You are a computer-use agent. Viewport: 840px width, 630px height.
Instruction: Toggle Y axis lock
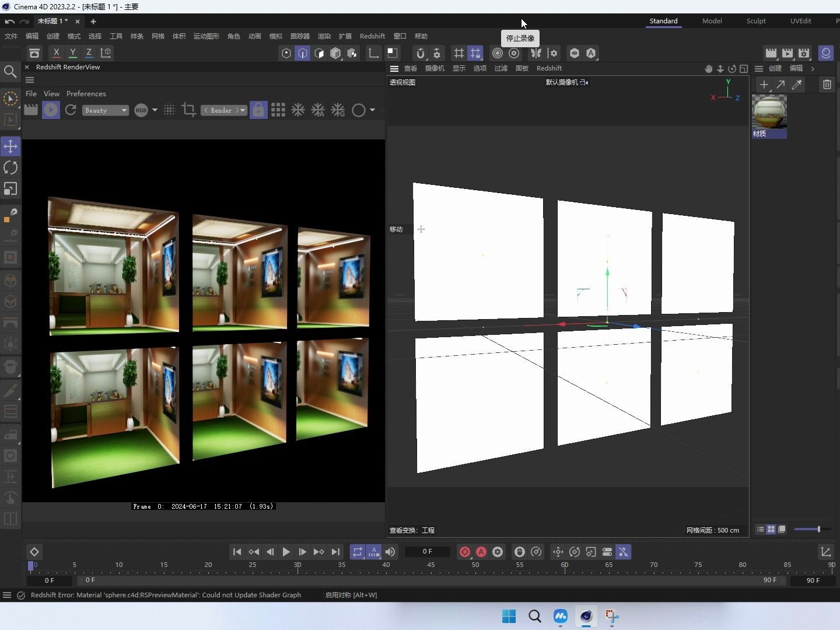72,52
